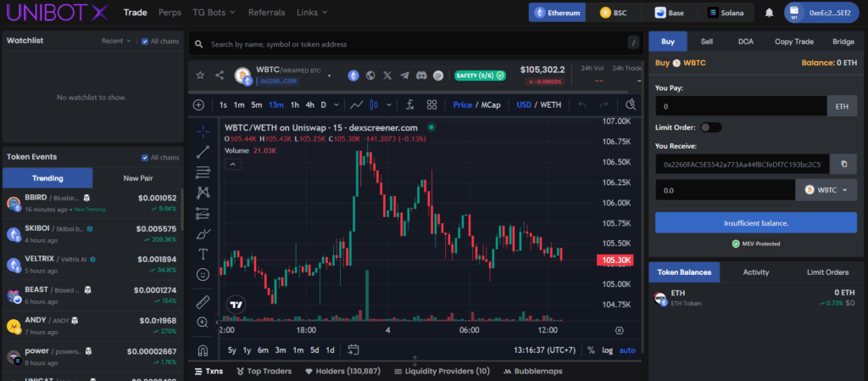Open the wallet account 0xeEc2...5Ef2 menu
868x381 pixels.
point(821,13)
